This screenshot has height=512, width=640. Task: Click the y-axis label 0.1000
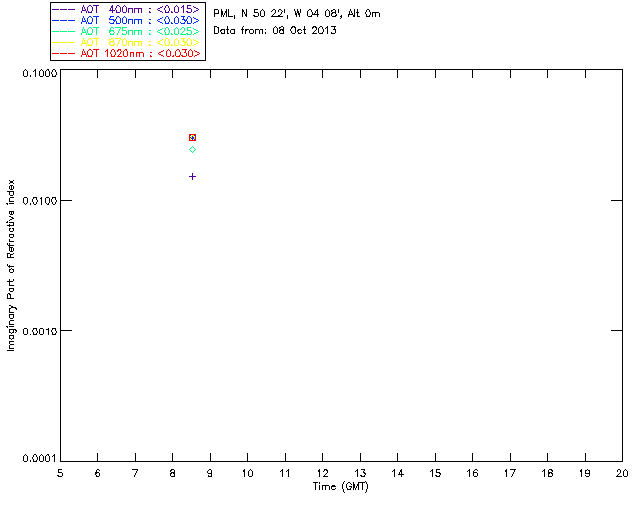tap(40, 73)
